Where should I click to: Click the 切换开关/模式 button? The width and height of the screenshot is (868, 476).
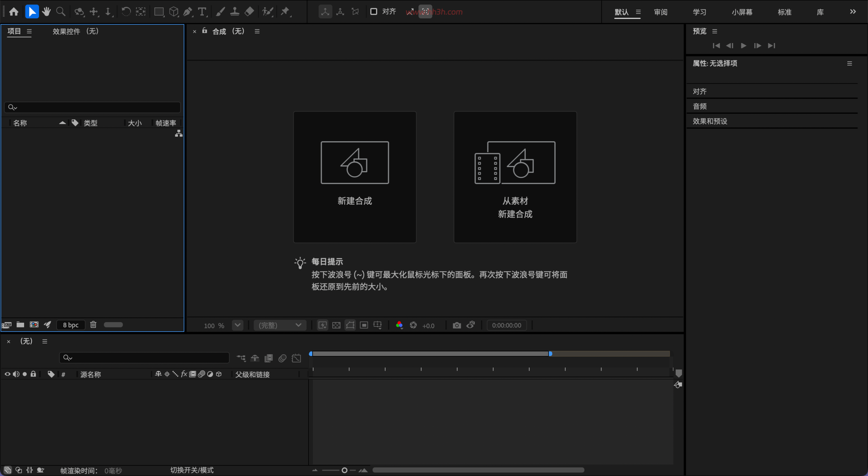pos(192,470)
